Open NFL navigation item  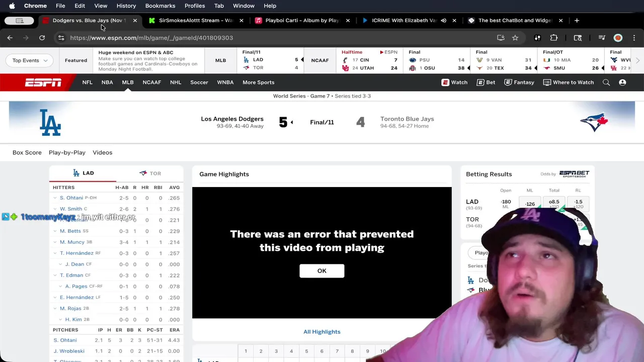(88, 82)
